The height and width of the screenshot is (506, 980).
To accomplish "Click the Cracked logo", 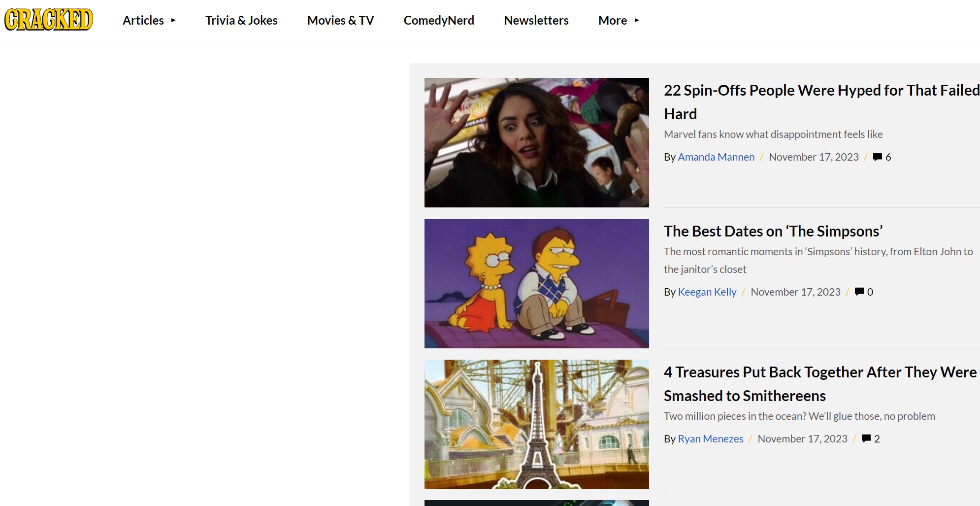I will 49,20.
